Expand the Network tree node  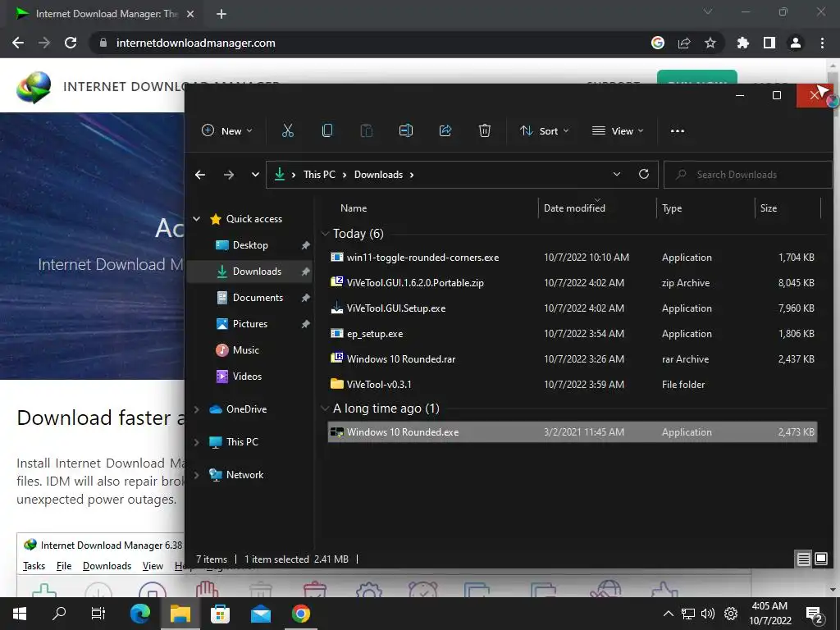pos(197,475)
